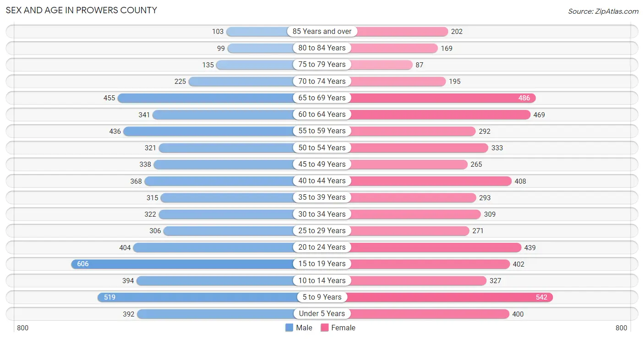Toggle the Male series legend label
Image resolution: width=644 pixels, height=339 pixels.
tap(304, 328)
